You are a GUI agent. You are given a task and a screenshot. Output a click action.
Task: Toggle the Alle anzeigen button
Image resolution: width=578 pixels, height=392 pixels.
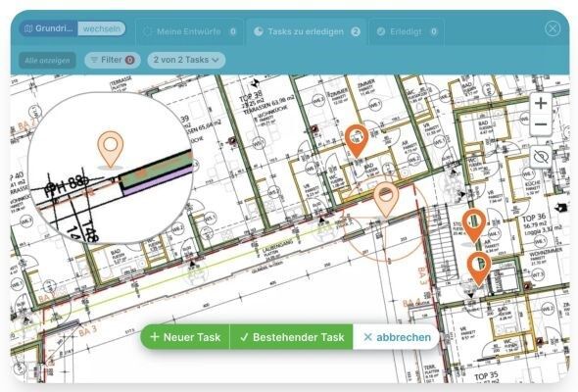point(47,60)
